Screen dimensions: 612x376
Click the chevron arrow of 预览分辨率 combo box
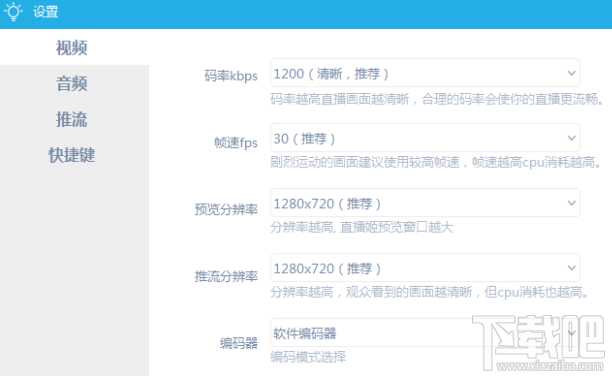click(571, 203)
